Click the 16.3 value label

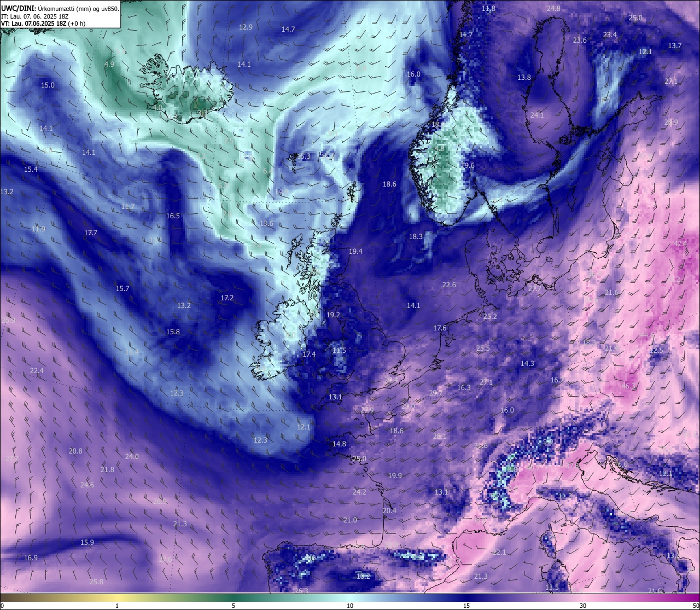(x=464, y=388)
